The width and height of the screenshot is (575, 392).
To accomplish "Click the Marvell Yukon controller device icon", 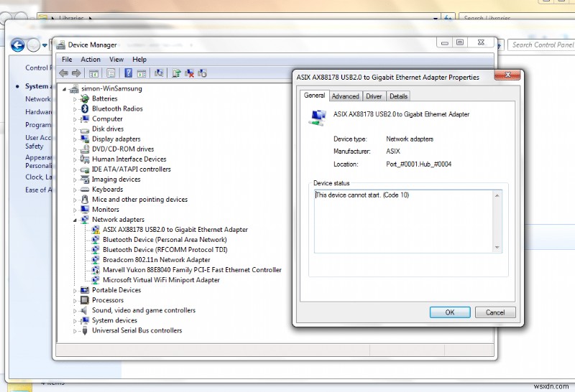I will 96,270.
